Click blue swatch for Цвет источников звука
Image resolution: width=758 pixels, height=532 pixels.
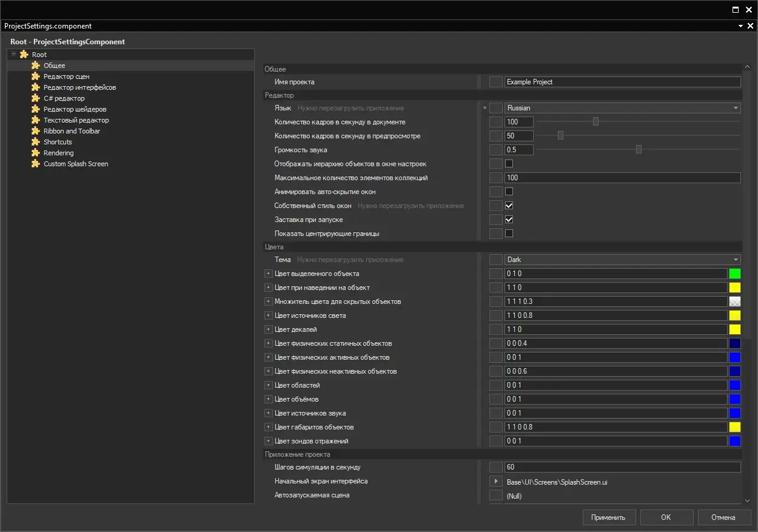click(735, 413)
